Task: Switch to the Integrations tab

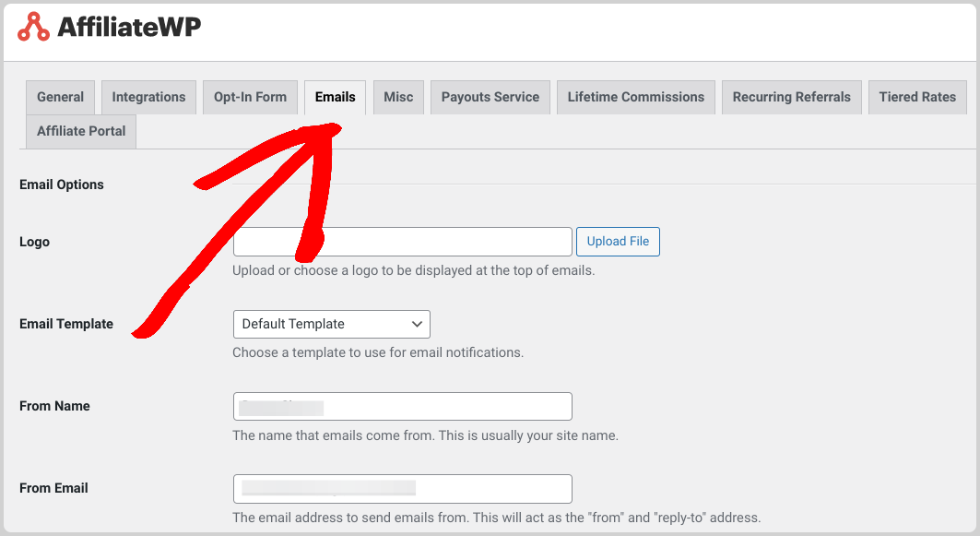Action: (x=148, y=97)
